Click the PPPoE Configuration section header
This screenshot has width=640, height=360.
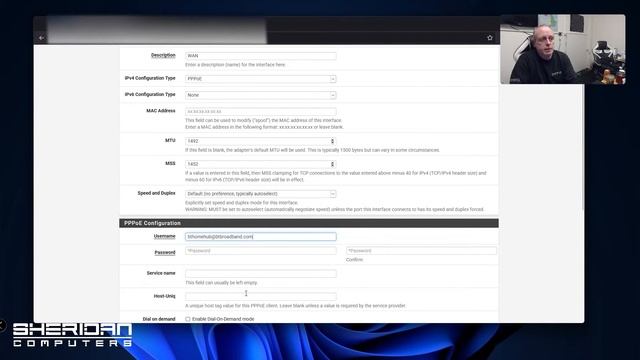point(309,223)
